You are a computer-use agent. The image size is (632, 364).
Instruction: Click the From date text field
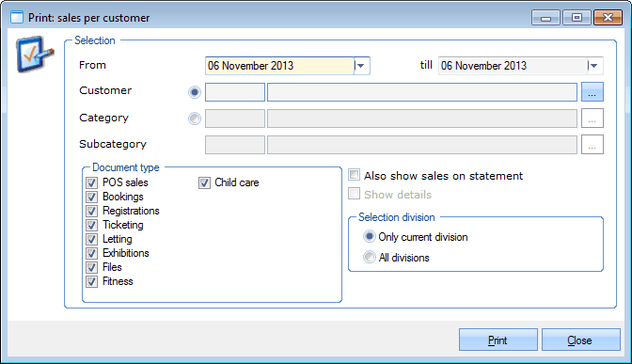point(279,66)
